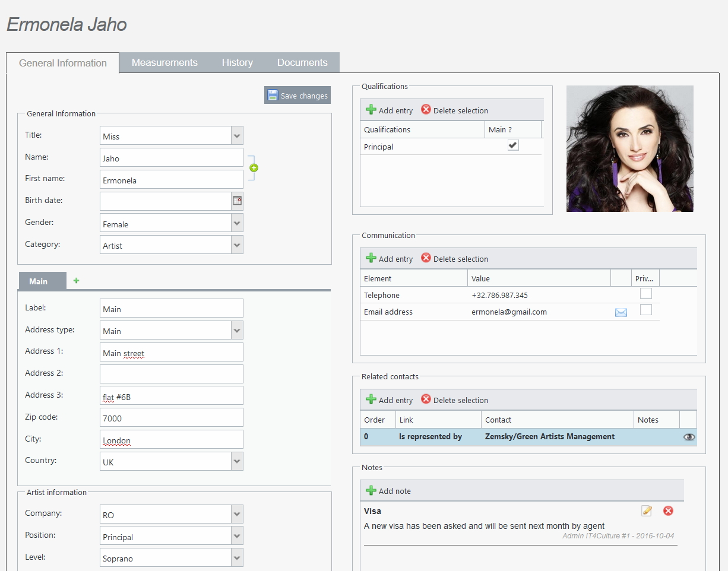Click the Contact column header

(557, 420)
